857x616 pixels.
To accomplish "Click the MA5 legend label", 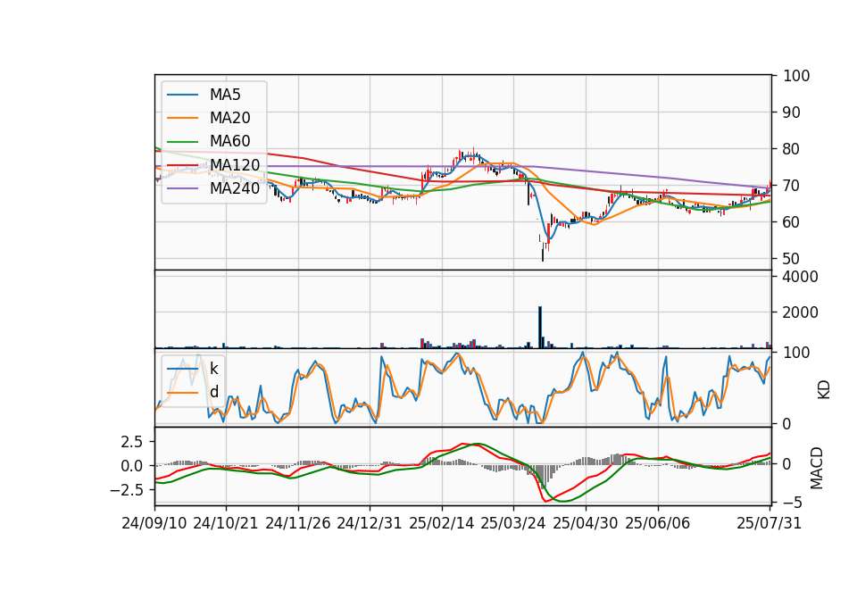I will (x=225, y=95).
